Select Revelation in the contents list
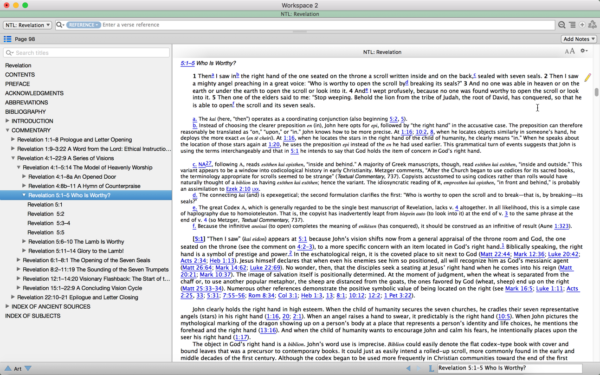The height and width of the screenshot is (375, 600). [x=18, y=65]
